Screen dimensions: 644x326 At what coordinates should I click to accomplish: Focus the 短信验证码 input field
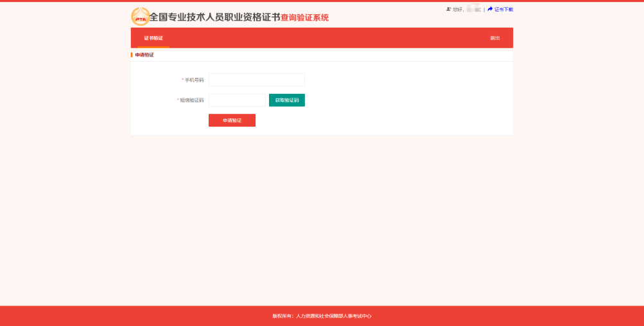coord(236,100)
